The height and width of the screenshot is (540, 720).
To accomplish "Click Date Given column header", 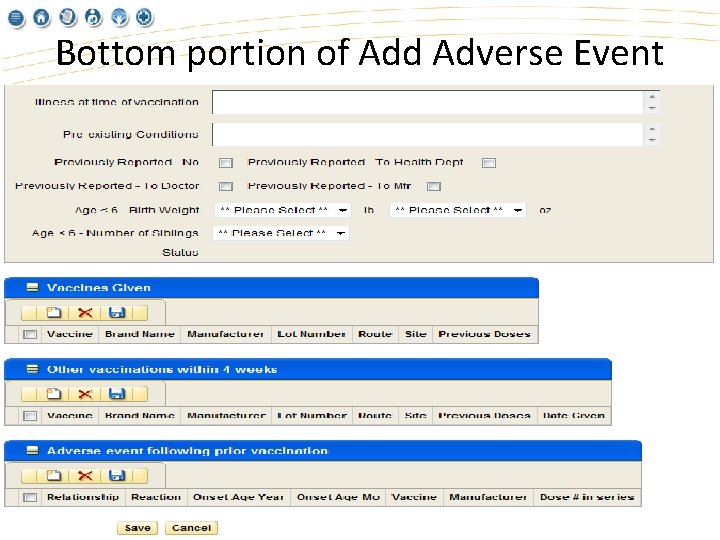I will [x=574, y=416].
